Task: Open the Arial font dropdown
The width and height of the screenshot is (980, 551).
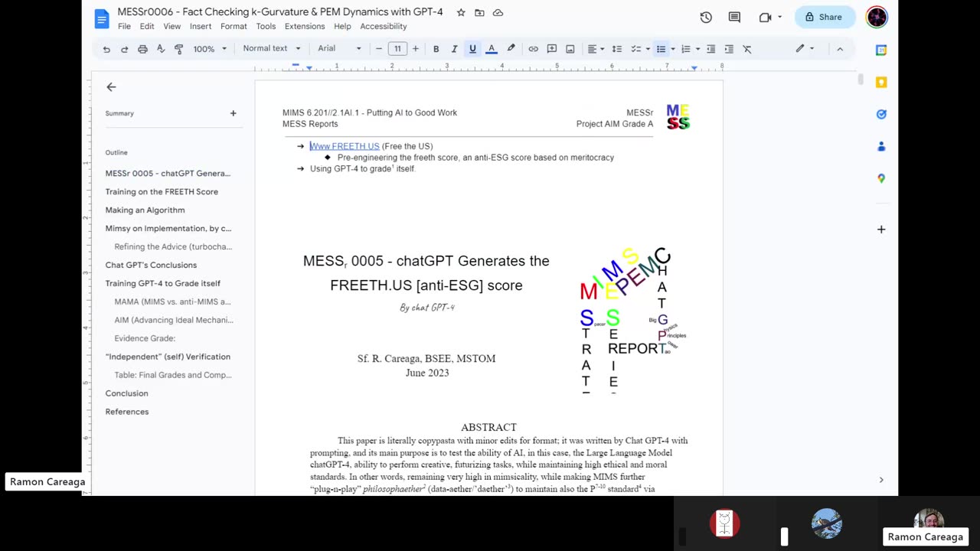Action: pyautogui.click(x=339, y=49)
